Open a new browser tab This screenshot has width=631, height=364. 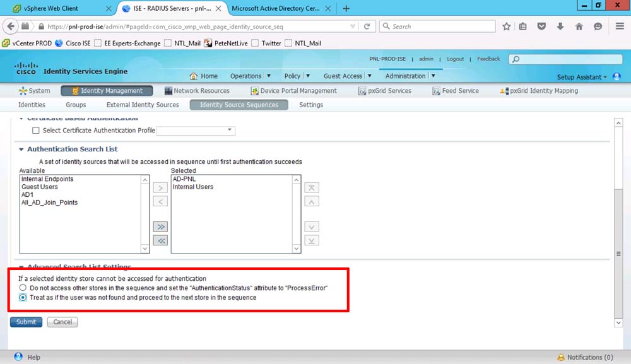pos(346,8)
